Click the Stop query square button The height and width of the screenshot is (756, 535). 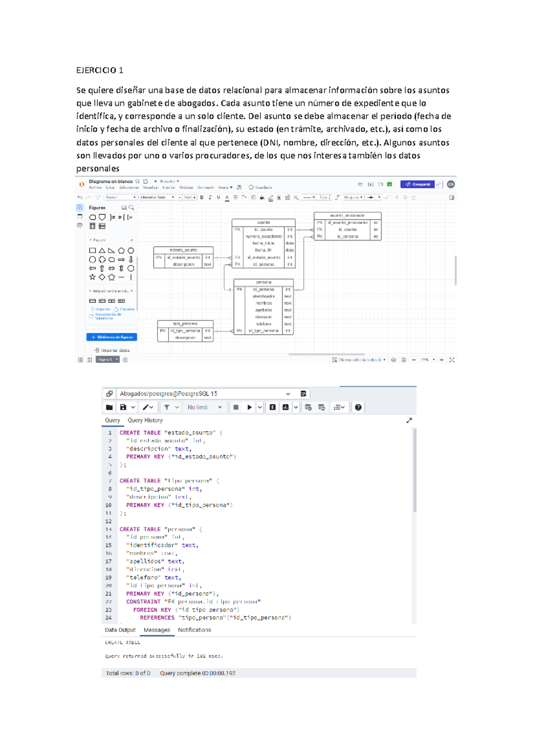236,407
